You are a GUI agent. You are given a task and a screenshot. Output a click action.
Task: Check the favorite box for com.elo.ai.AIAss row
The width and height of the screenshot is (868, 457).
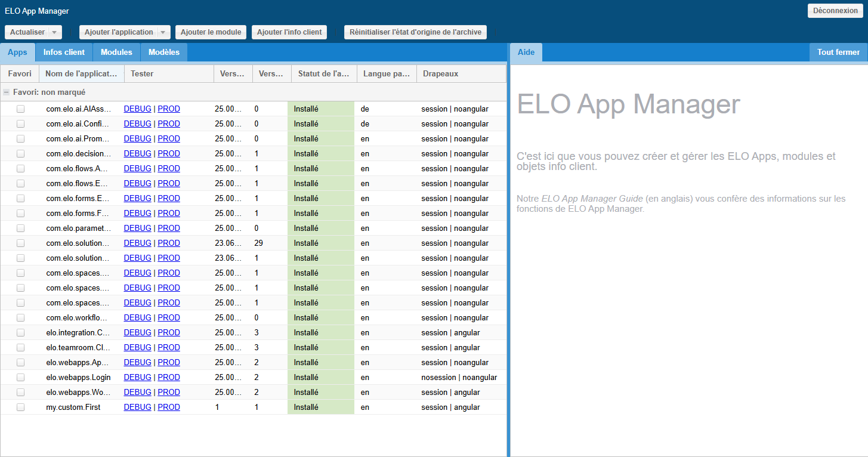(21, 109)
